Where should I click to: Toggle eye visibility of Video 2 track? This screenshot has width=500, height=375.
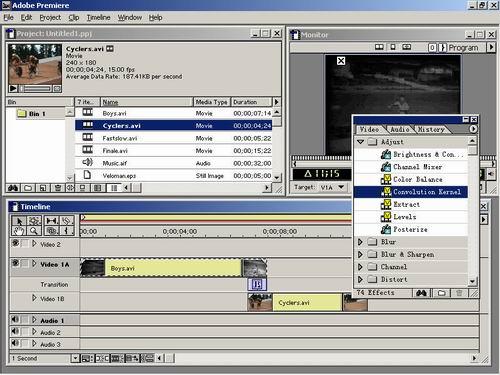point(15,243)
